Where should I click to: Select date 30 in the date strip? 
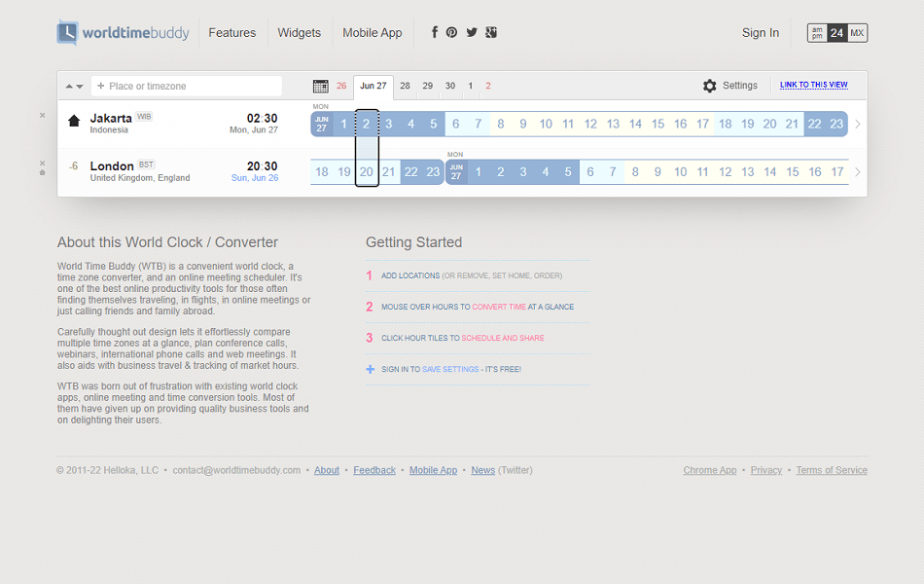(450, 86)
